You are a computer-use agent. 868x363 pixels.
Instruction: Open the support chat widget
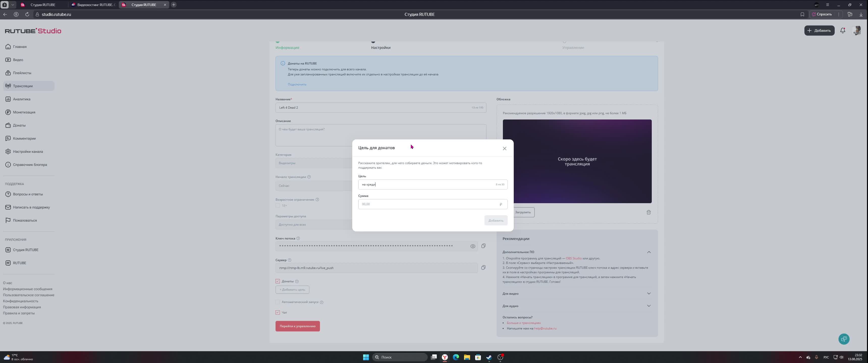[844, 339]
